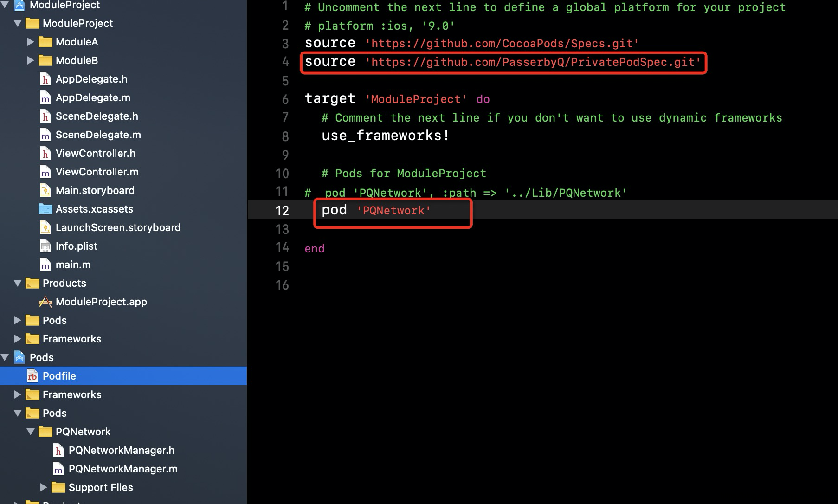The height and width of the screenshot is (504, 838).
Task: Click ViewController.m implementation file icon
Action: click(x=45, y=172)
